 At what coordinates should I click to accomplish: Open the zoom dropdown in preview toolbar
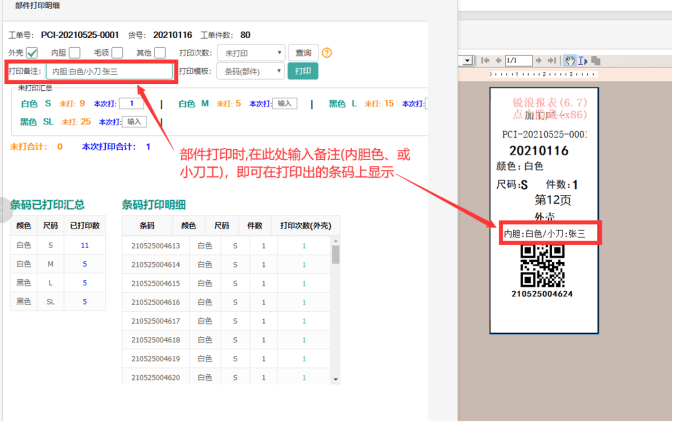(467, 60)
